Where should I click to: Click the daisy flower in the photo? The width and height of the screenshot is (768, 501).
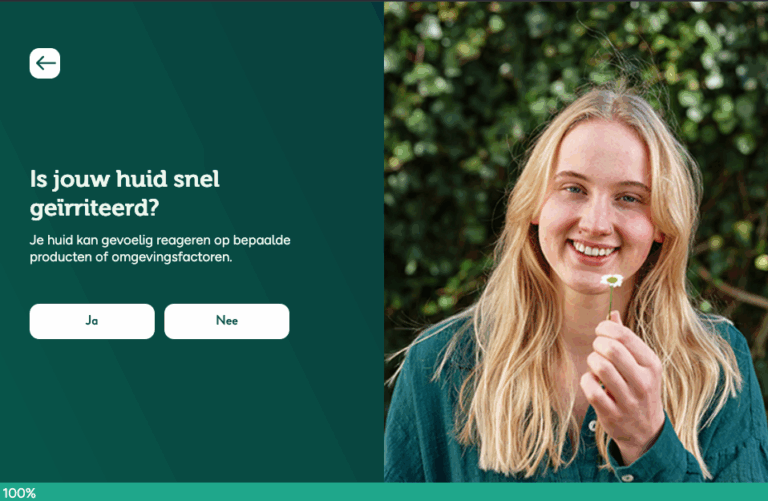612,281
